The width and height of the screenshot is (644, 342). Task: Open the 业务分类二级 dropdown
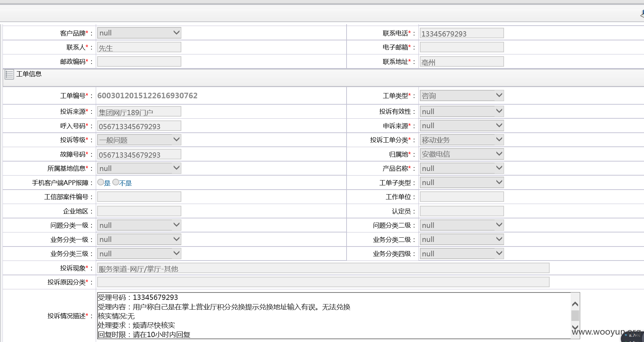462,239
